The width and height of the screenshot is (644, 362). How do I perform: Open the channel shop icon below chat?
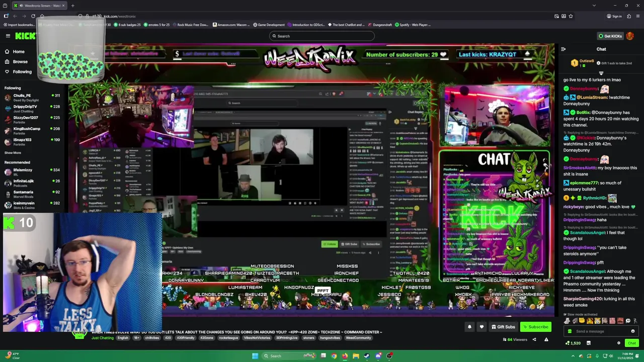coord(588,343)
